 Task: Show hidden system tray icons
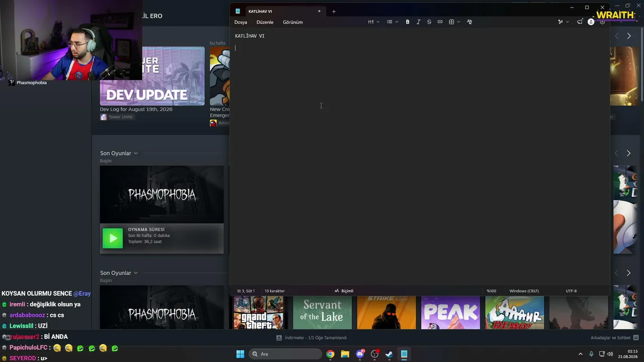coord(580,354)
